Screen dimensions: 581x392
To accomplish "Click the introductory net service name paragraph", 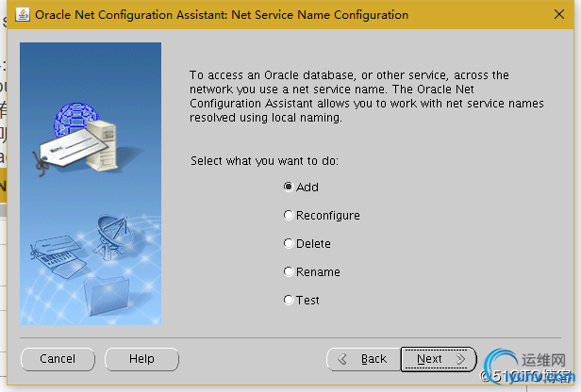I will coord(367,96).
